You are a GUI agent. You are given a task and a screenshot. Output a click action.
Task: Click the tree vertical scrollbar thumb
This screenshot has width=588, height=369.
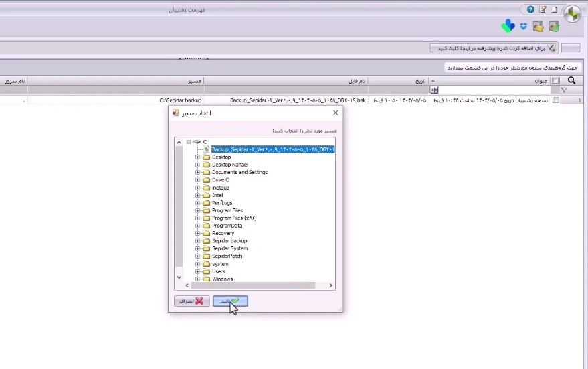179,206
